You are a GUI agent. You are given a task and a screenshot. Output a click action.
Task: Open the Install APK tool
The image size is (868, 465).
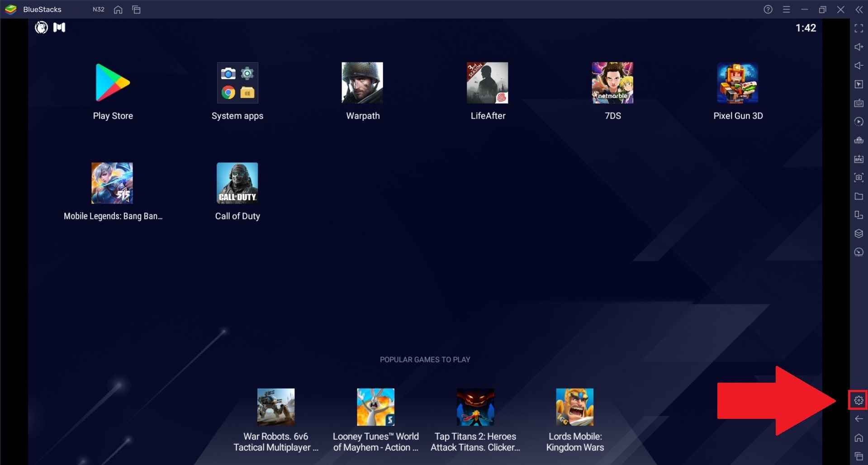[858, 159]
